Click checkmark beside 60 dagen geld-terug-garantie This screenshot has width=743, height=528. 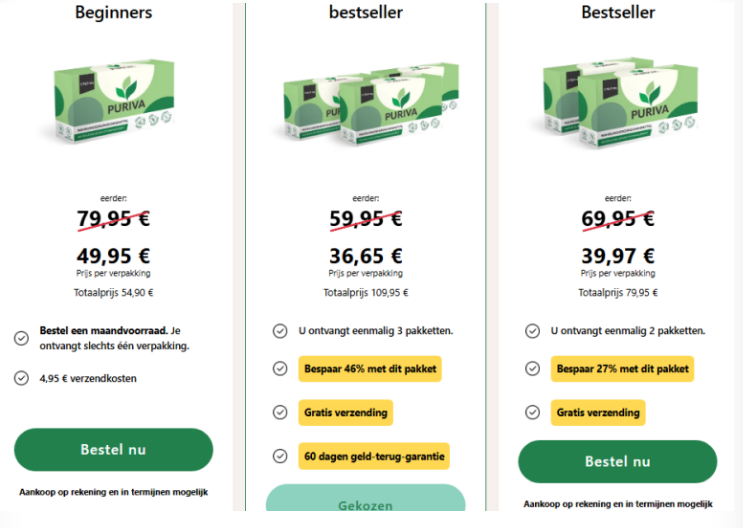pos(280,456)
